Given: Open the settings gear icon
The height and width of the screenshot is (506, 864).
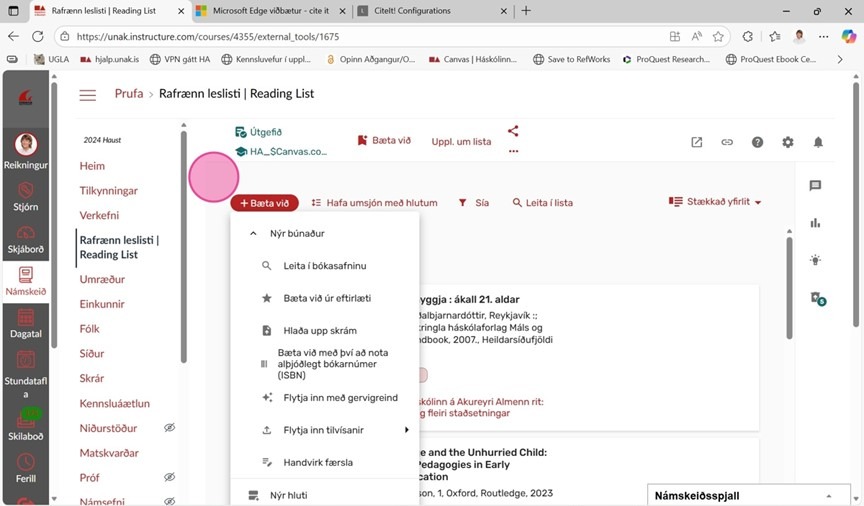Looking at the screenshot, I should [x=788, y=142].
